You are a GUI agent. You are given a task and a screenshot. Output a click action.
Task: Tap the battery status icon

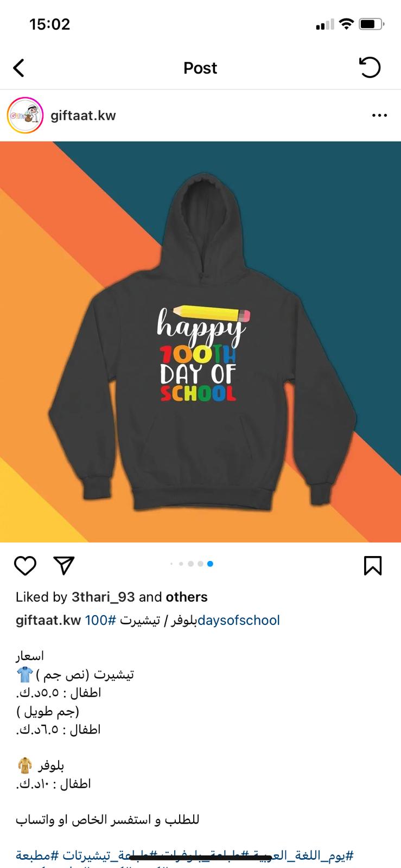coord(372,24)
